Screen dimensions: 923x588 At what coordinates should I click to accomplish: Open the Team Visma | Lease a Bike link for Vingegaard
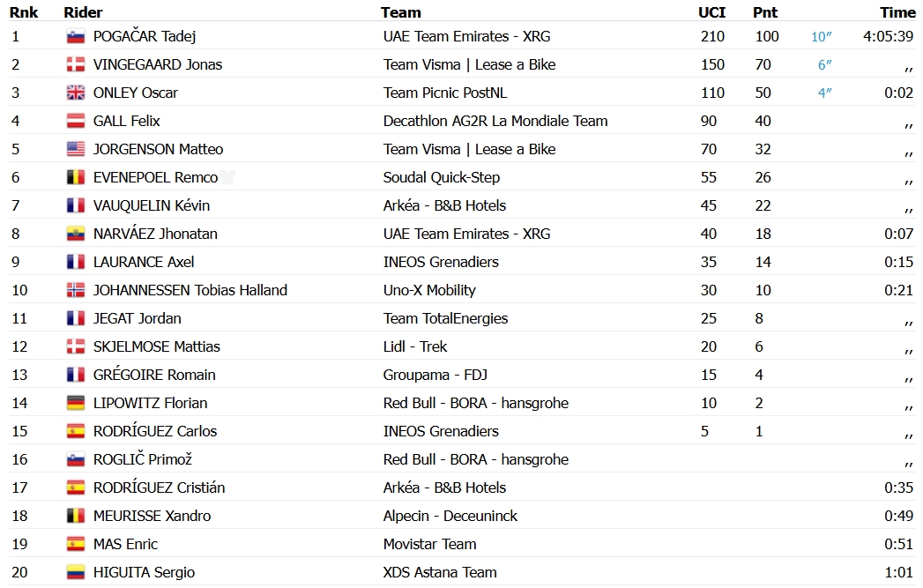click(469, 64)
